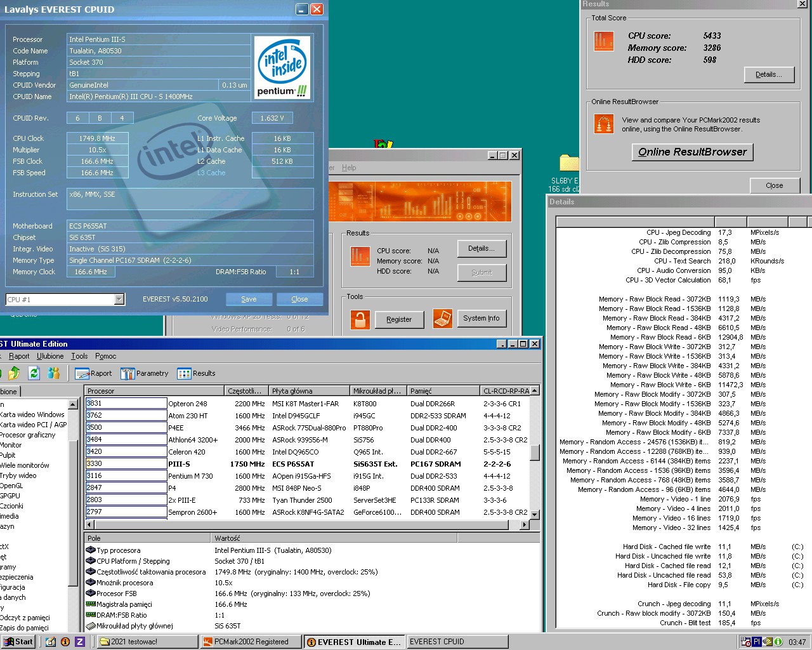Click the Total Score orange chart icon
Image resolution: width=812 pixels, height=650 pixels.
603,41
